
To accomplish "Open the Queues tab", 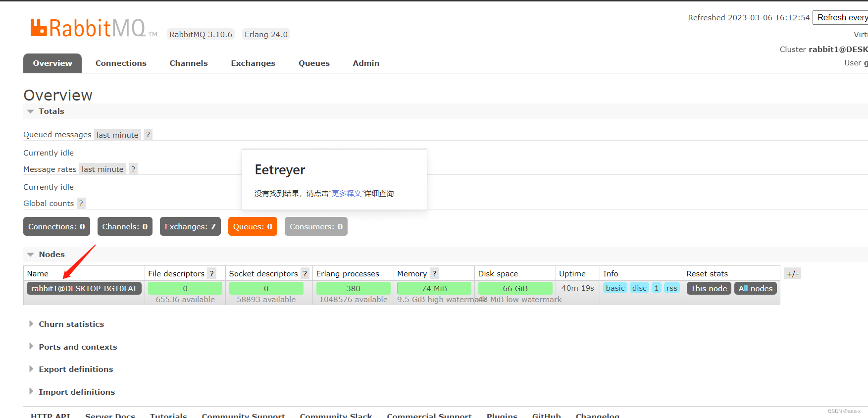I will tap(314, 63).
